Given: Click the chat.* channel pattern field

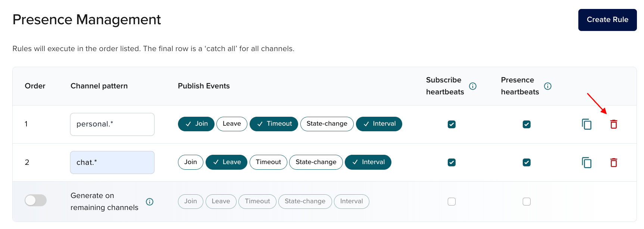Looking at the screenshot, I should [x=112, y=163].
